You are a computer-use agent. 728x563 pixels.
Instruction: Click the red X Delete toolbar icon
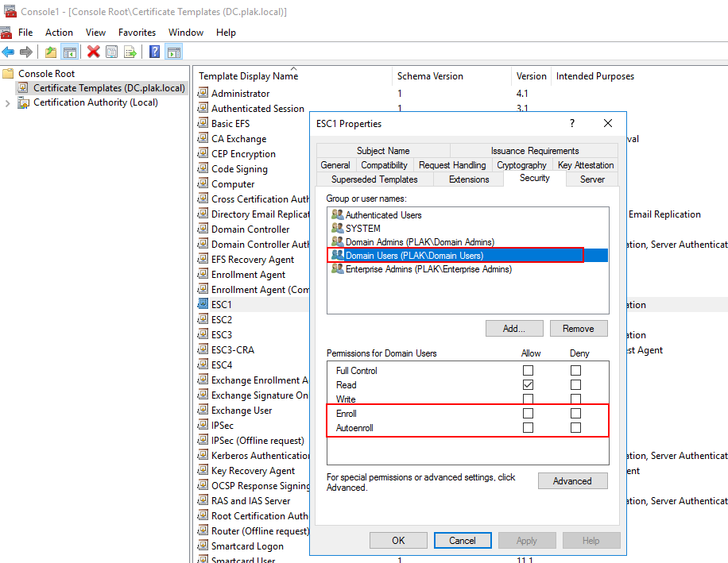[93, 52]
